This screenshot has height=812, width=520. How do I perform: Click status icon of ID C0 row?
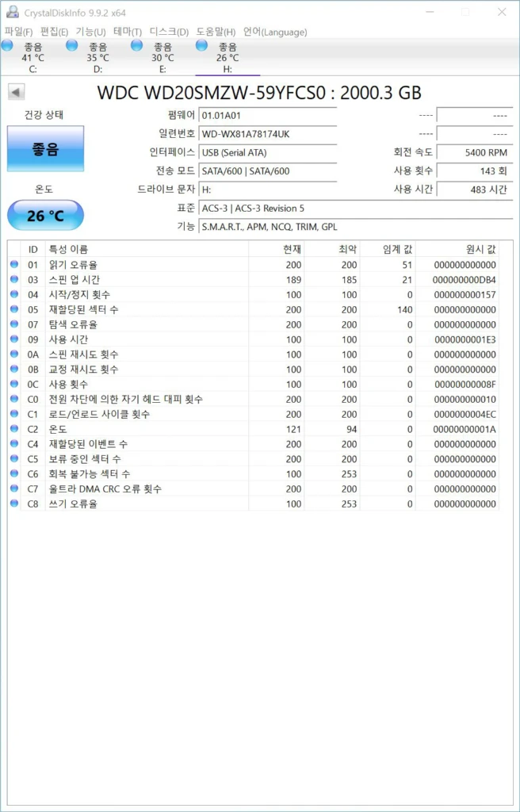coord(13,400)
